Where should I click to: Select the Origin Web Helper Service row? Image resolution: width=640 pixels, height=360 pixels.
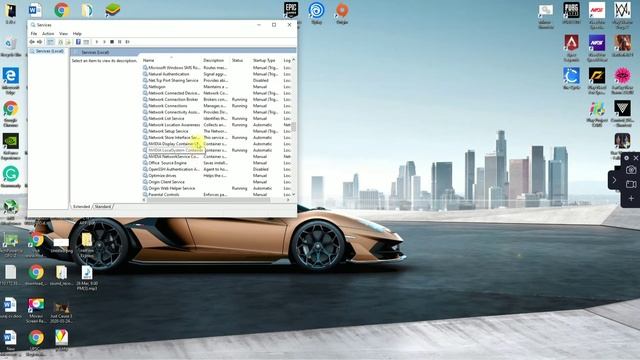(216, 188)
